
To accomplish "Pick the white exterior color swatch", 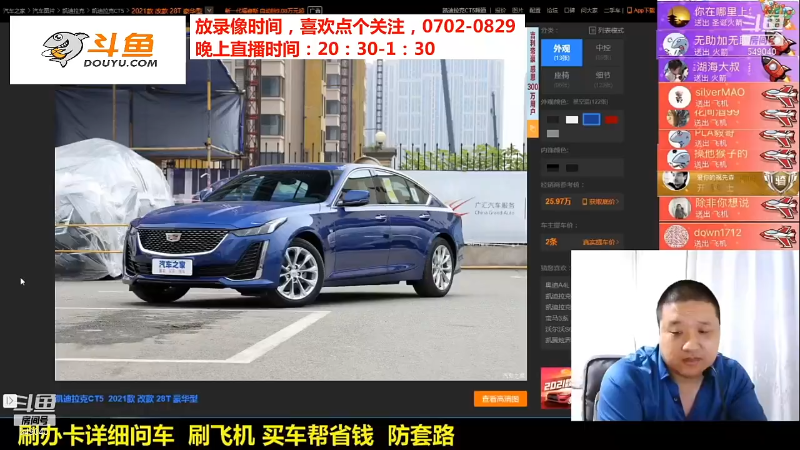I will pos(572,120).
